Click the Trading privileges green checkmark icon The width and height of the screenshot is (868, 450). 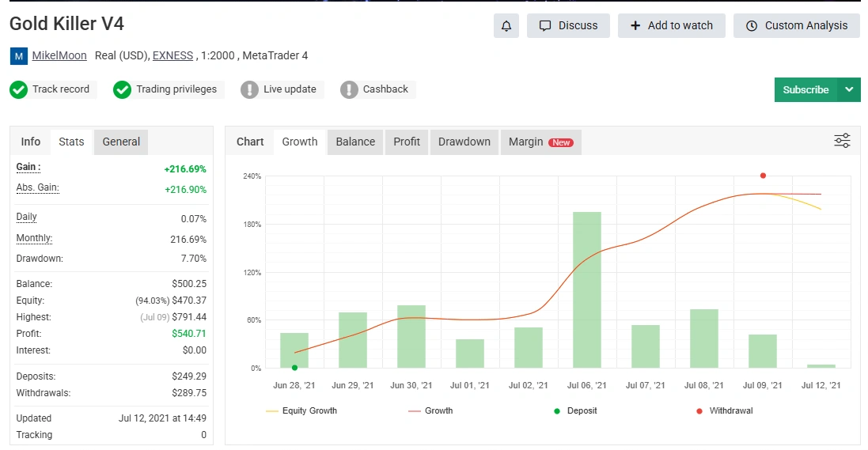[122, 89]
